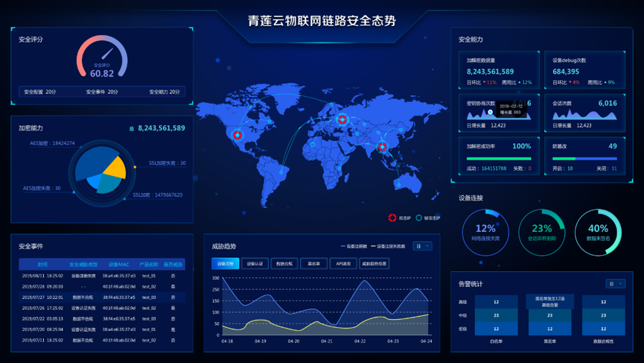Click the 12% 网络连接失败 ring gauge
Screen dimensions: 644x363
[485, 233]
